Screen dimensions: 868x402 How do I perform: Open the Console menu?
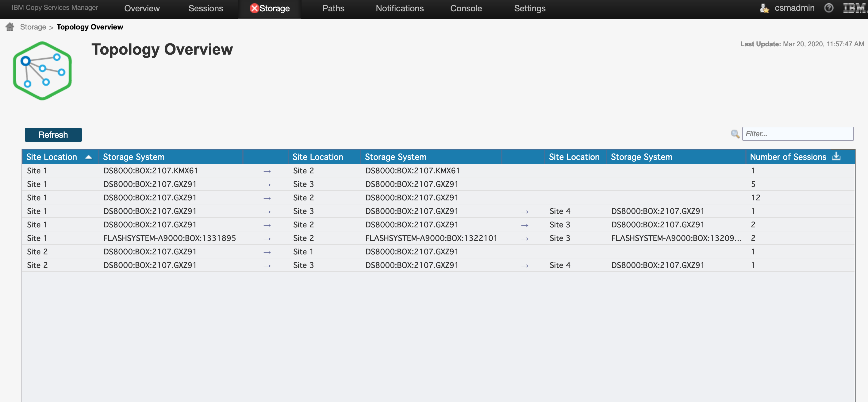click(466, 8)
